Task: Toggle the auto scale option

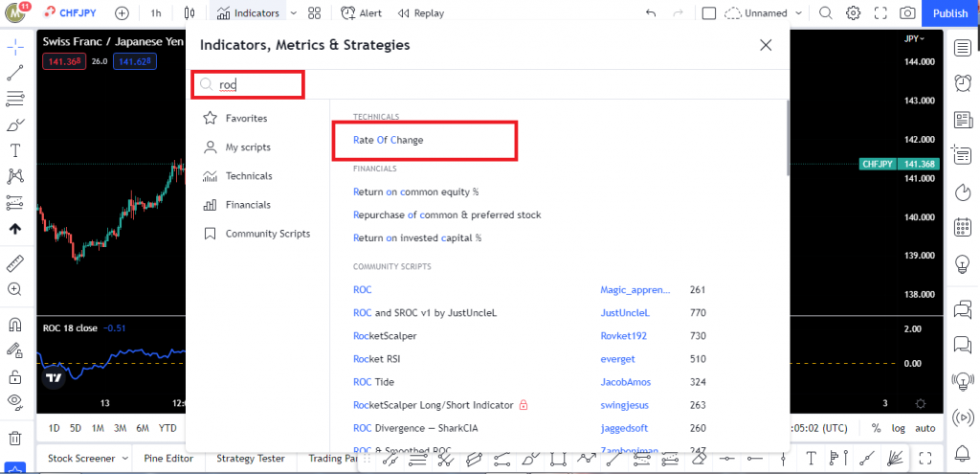Action: click(925, 428)
